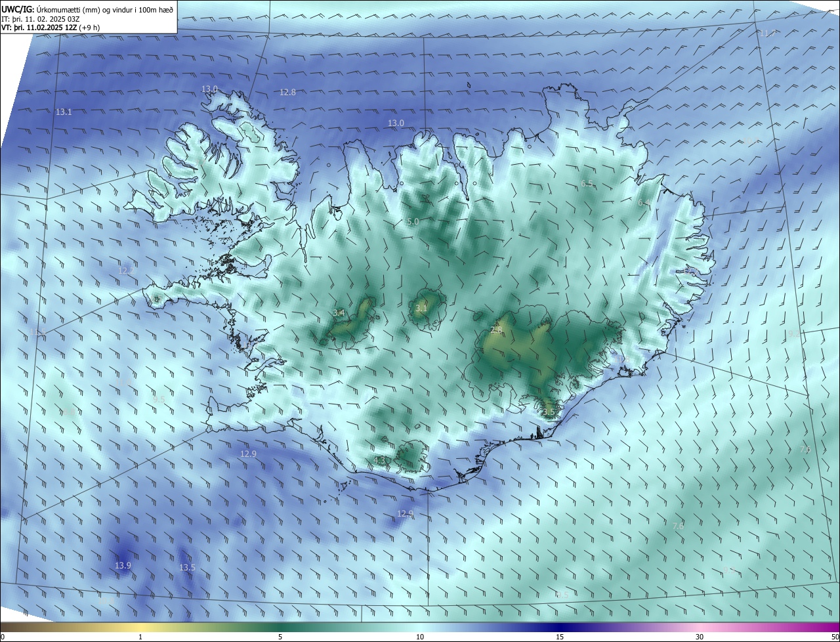Viewport: 840px width, 642px height.
Task: Click the color scale tick labelled 5
Action: [x=280, y=637]
